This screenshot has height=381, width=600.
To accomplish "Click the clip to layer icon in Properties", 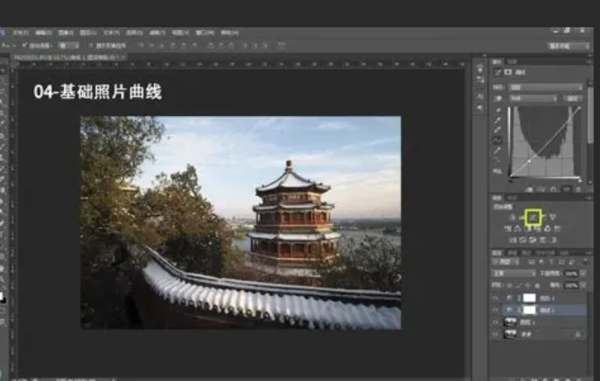I will coord(530,189).
